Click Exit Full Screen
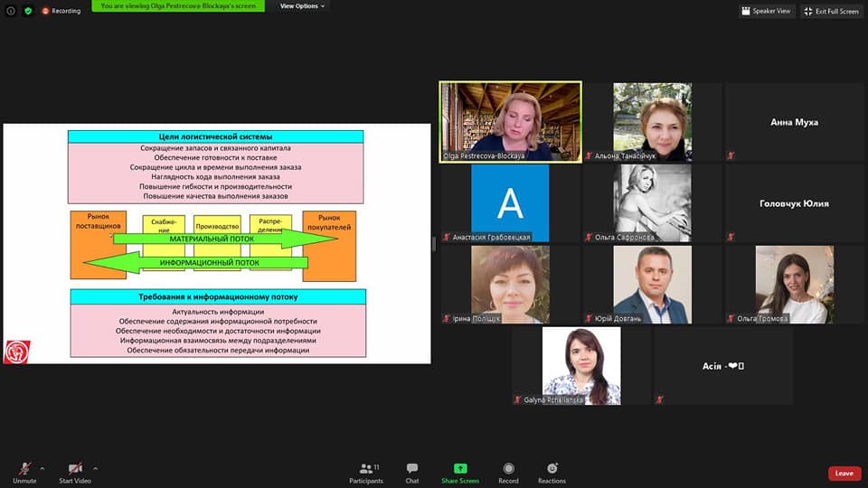Screen dimensions: 868x488 tap(832, 11)
